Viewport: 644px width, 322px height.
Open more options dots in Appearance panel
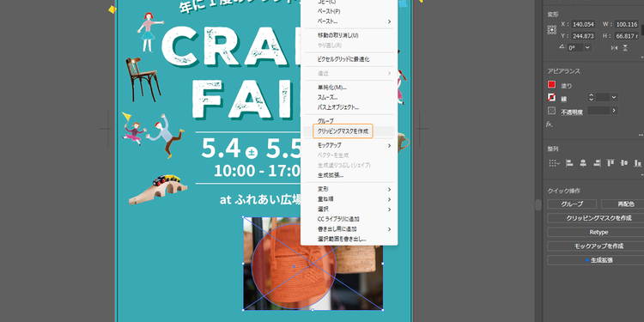coord(641,135)
